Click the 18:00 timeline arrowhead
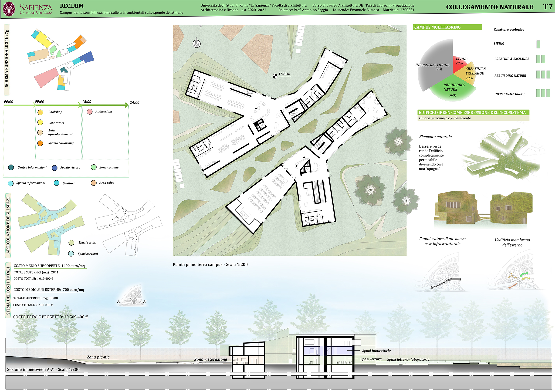 point(80,105)
